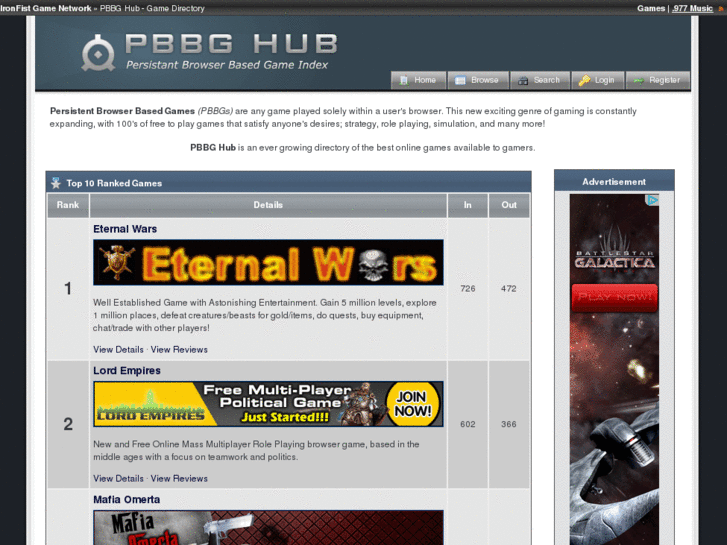Click the In value 602

pyautogui.click(x=468, y=424)
